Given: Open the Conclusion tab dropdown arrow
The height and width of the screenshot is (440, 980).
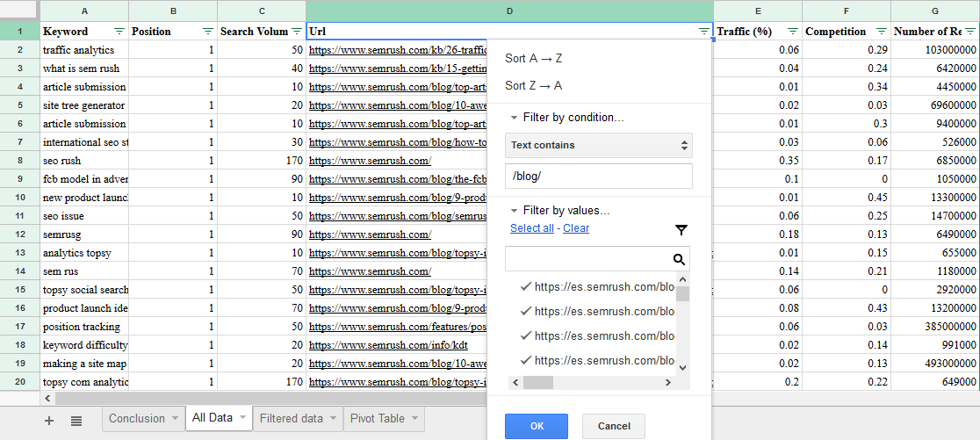Looking at the screenshot, I should pyautogui.click(x=175, y=419).
